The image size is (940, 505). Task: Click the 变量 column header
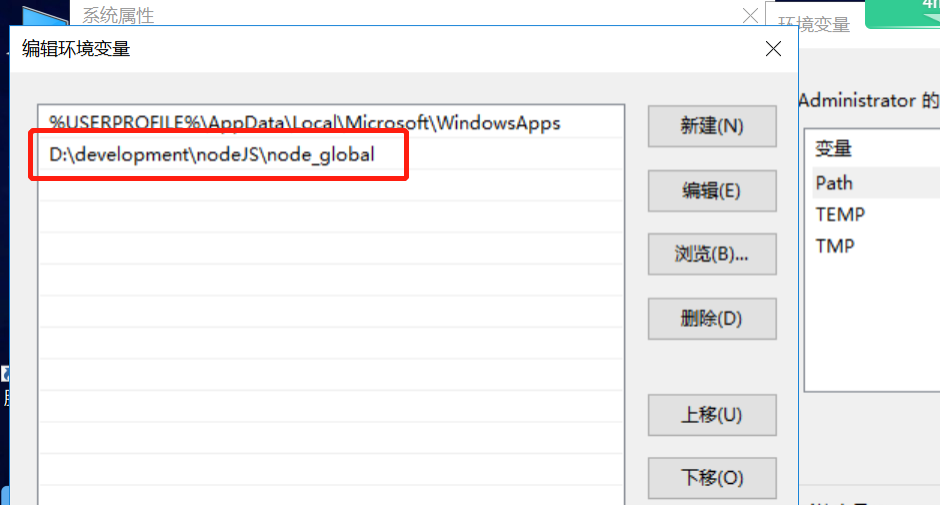tap(833, 148)
